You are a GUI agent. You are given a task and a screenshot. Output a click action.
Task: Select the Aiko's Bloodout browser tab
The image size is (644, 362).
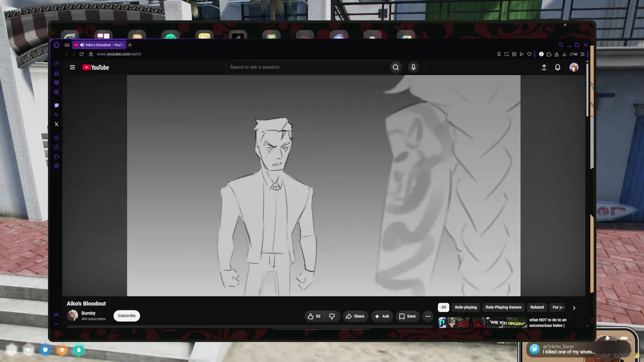point(99,45)
